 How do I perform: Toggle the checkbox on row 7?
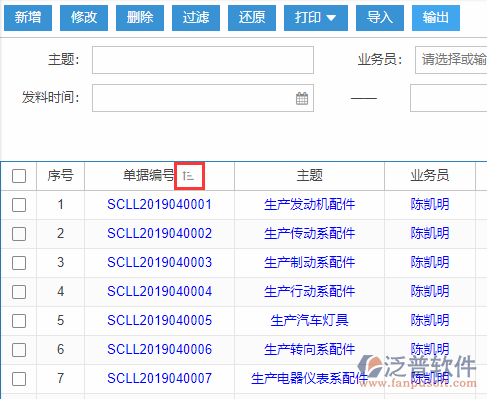[19, 379]
